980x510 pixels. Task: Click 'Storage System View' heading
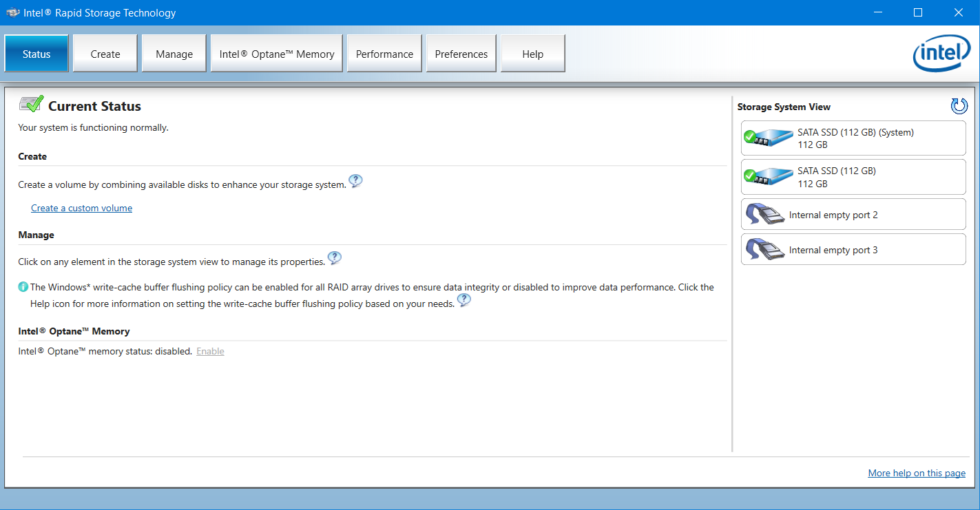coord(784,107)
